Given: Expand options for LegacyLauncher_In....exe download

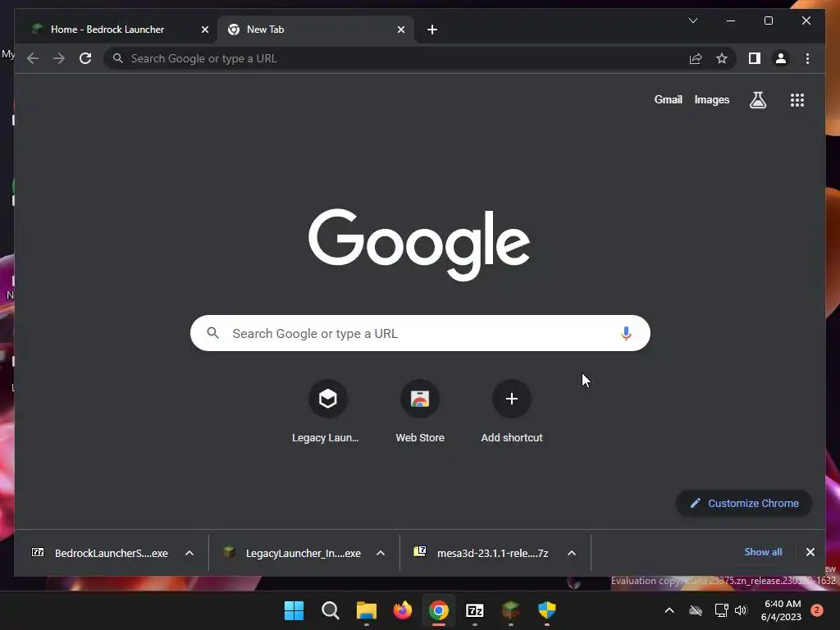Looking at the screenshot, I should tap(381, 553).
